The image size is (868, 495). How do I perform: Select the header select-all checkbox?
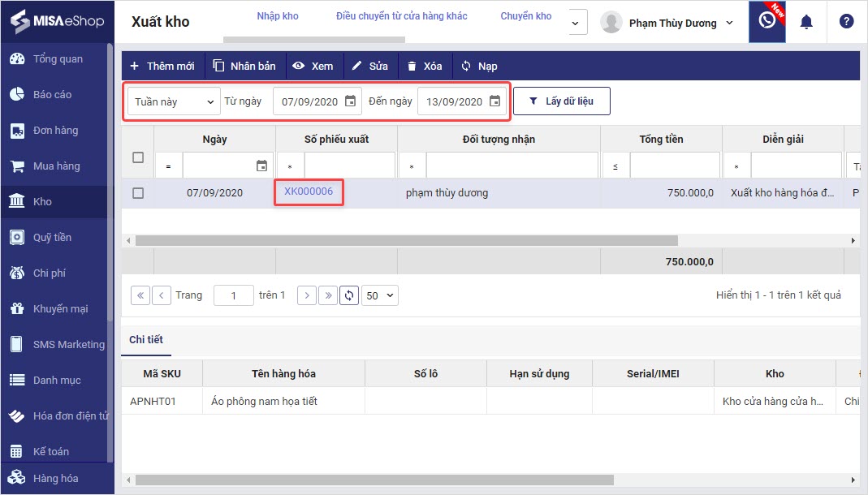(x=138, y=157)
